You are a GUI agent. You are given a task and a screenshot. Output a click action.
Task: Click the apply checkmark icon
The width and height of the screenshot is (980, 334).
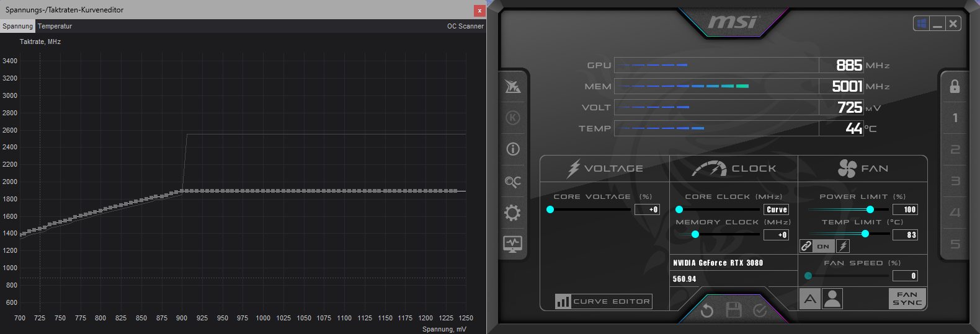coord(760,310)
